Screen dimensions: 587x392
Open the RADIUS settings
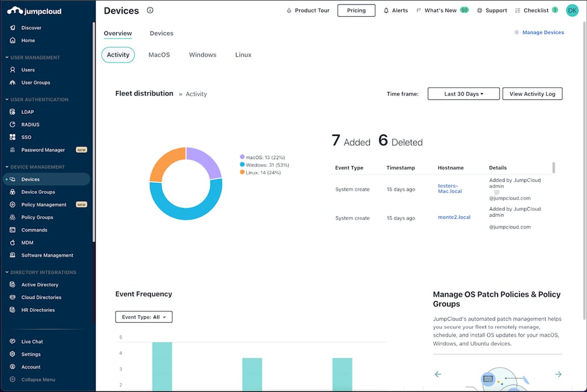(x=13, y=124)
